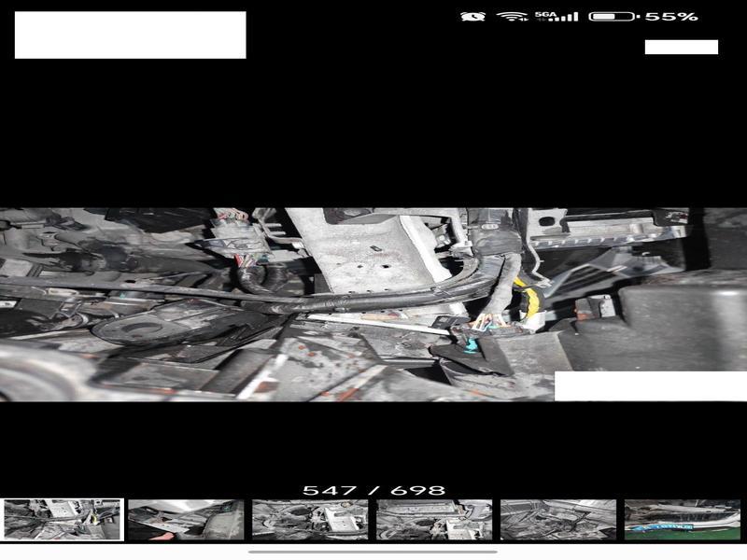747x560 pixels.
Task: Tap the battery level icon
Action: (x=613, y=17)
